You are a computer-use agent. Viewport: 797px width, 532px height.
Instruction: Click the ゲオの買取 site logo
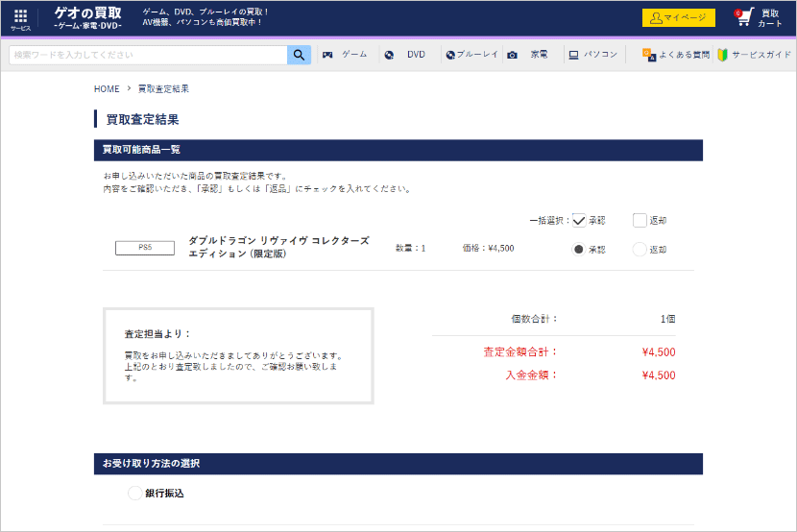point(88,18)
